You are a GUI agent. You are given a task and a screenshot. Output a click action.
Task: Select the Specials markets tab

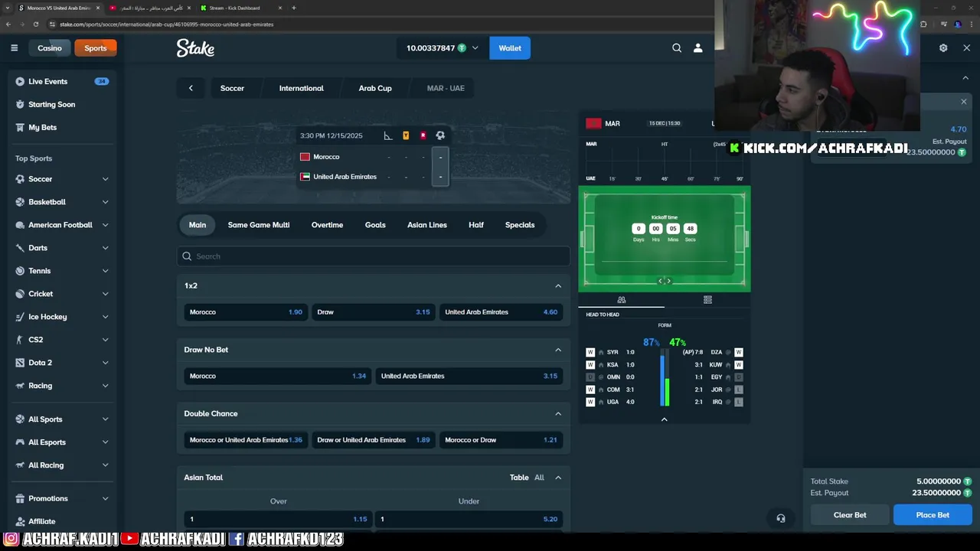click(x=520, y=225)
